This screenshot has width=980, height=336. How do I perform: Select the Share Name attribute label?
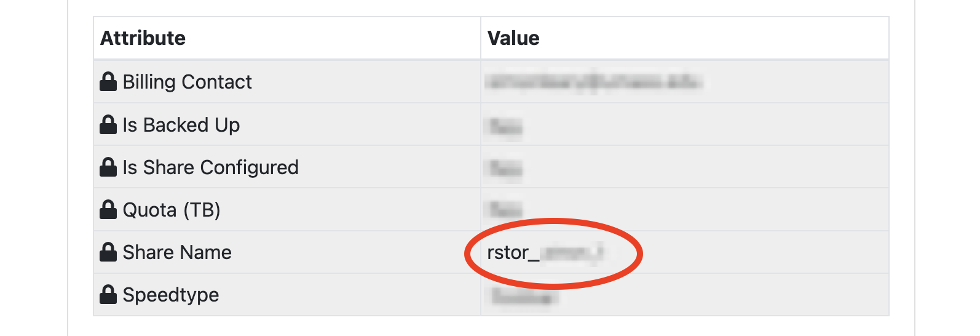(x=177, y=252)
